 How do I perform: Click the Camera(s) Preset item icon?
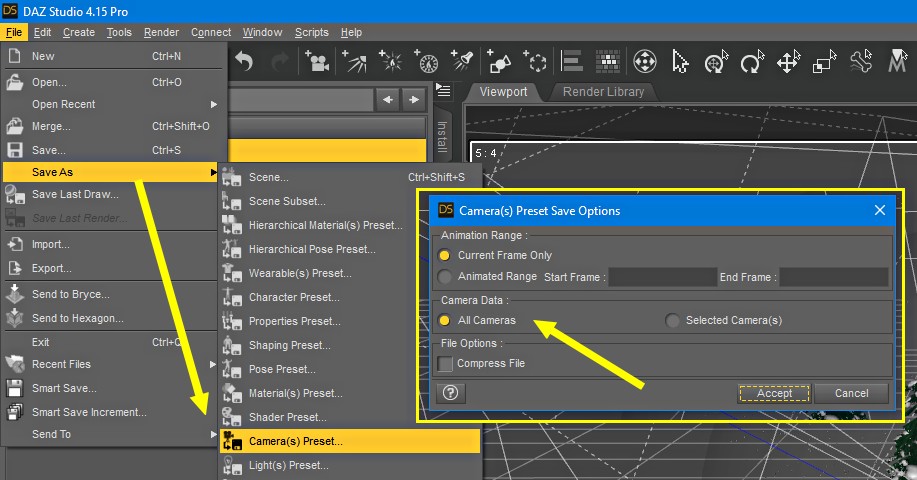pos(232,441)
